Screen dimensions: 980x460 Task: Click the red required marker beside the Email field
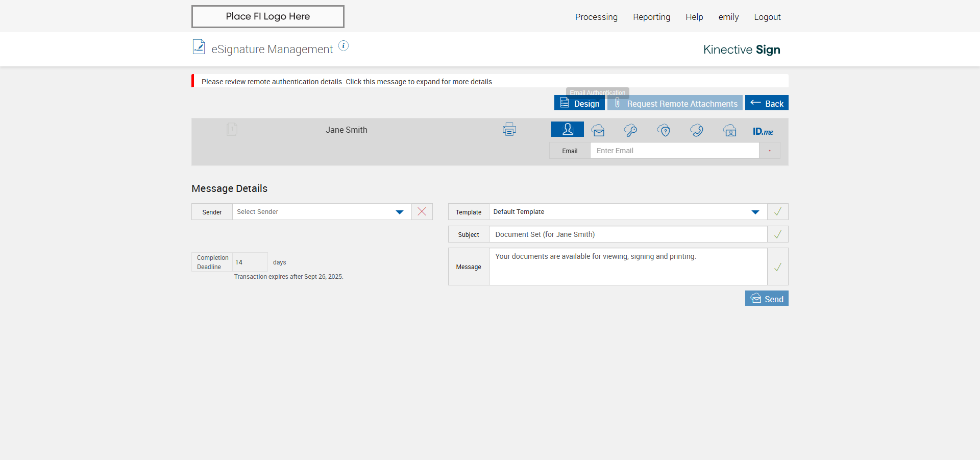(770, 151)
